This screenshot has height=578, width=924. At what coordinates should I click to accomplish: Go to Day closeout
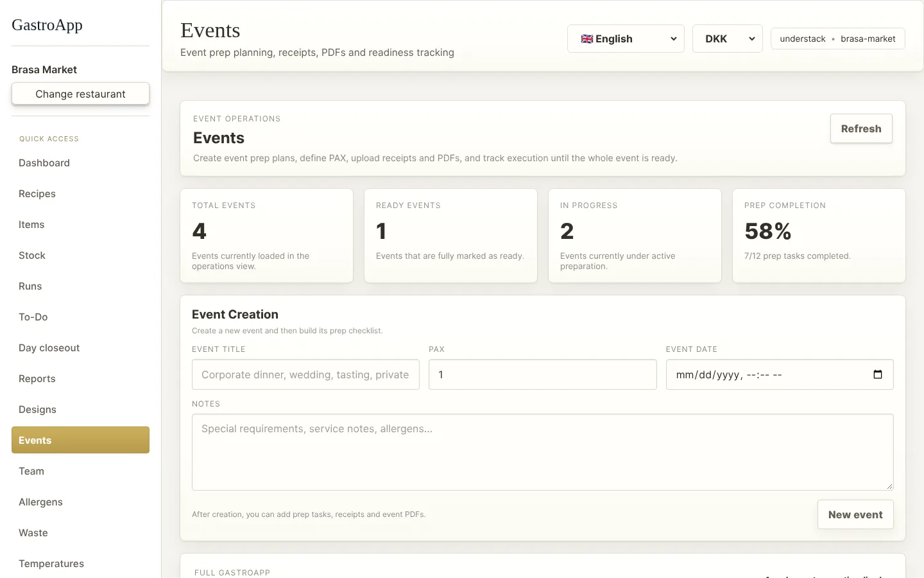tap(80, 348)
